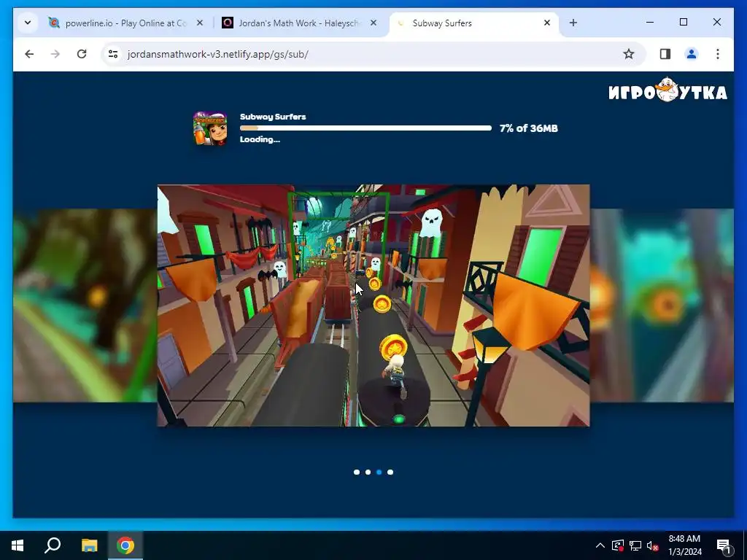Screen dimensions: 747x560
Task: Show the previous blurred slide on left
Action: (85, 306)
